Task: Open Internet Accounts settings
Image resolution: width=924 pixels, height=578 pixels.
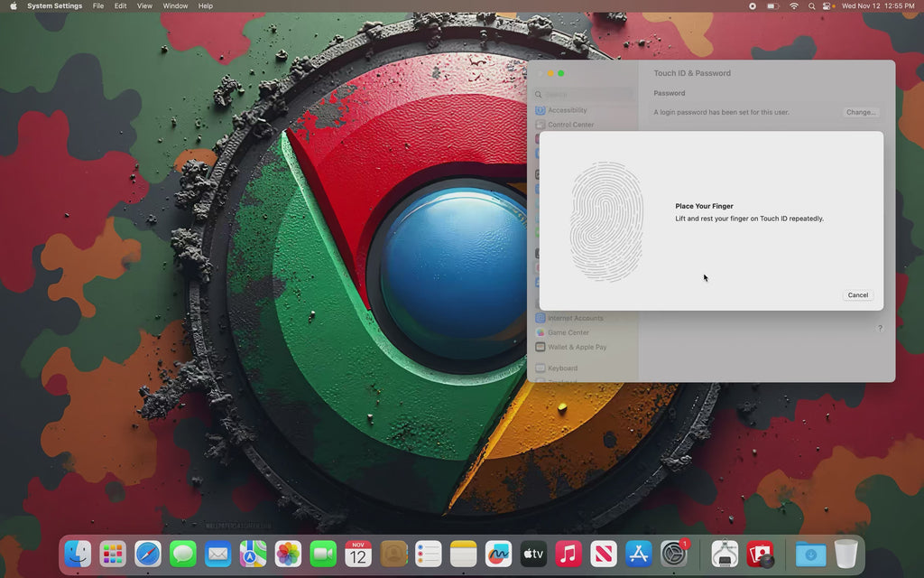Action: 577,318
